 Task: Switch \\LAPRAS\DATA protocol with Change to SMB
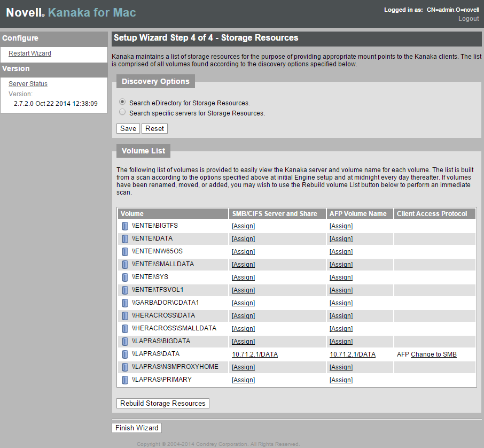tap(433, 354)
